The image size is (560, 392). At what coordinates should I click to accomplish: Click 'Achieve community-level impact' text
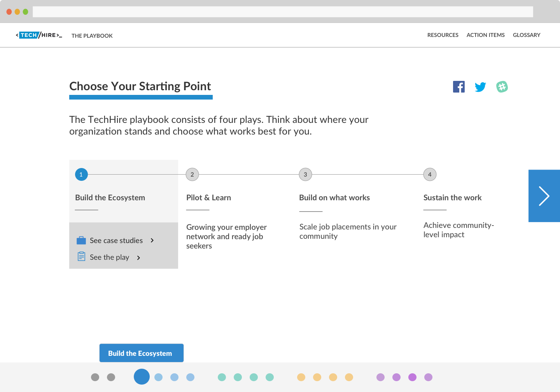click(458, 230)
